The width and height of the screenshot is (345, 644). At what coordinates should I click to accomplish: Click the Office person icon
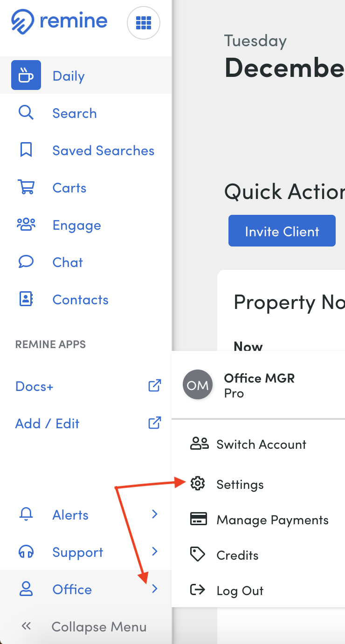pyautogui.click(x=26, y=589)
